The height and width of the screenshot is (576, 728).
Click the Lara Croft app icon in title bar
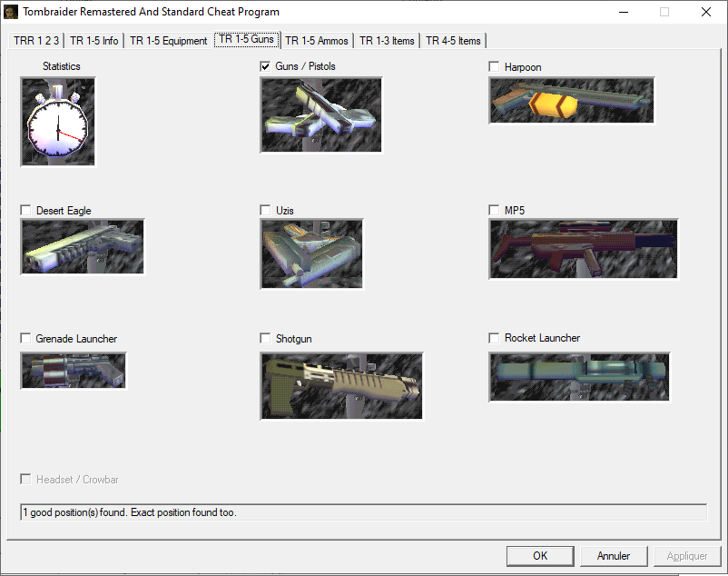click(11, 12)
